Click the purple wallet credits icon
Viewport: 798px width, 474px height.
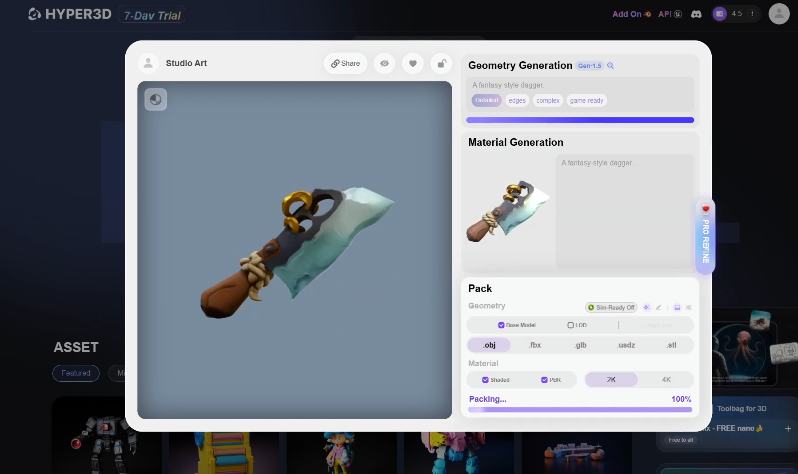720,14
